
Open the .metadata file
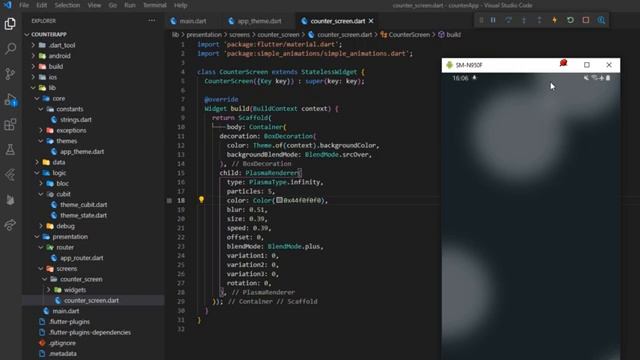[62, 353]
